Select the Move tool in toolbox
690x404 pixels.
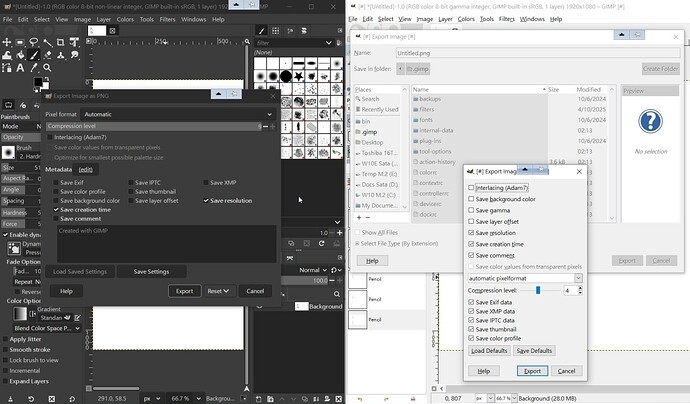coord(7,42)
